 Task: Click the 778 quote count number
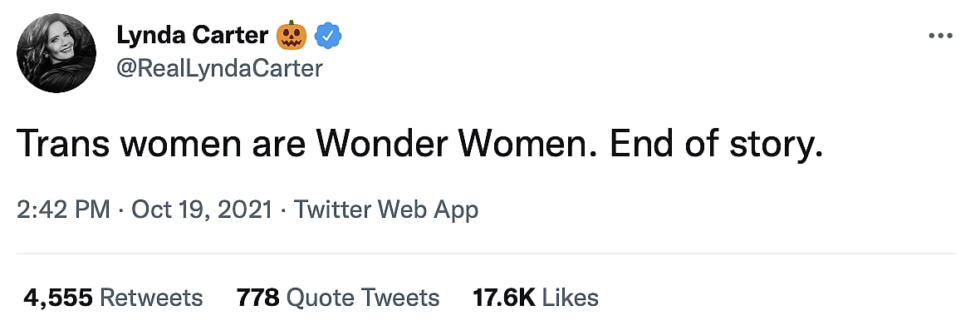257,298
